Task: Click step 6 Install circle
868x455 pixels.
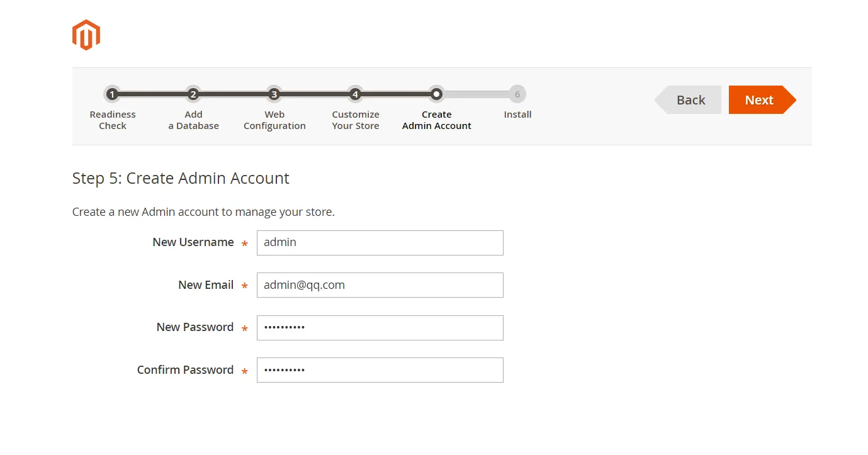Action: pos(517,94)
